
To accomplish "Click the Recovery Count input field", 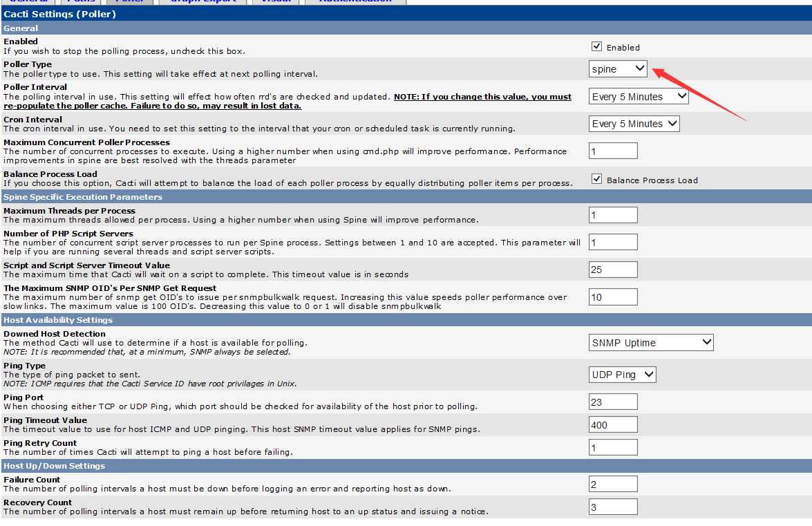I will tap(613, 507).
